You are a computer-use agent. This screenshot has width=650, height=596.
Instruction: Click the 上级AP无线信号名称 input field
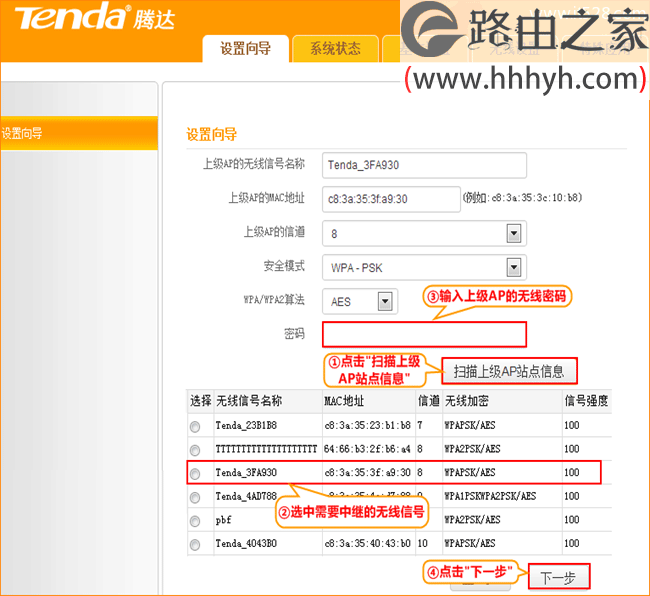424,165
